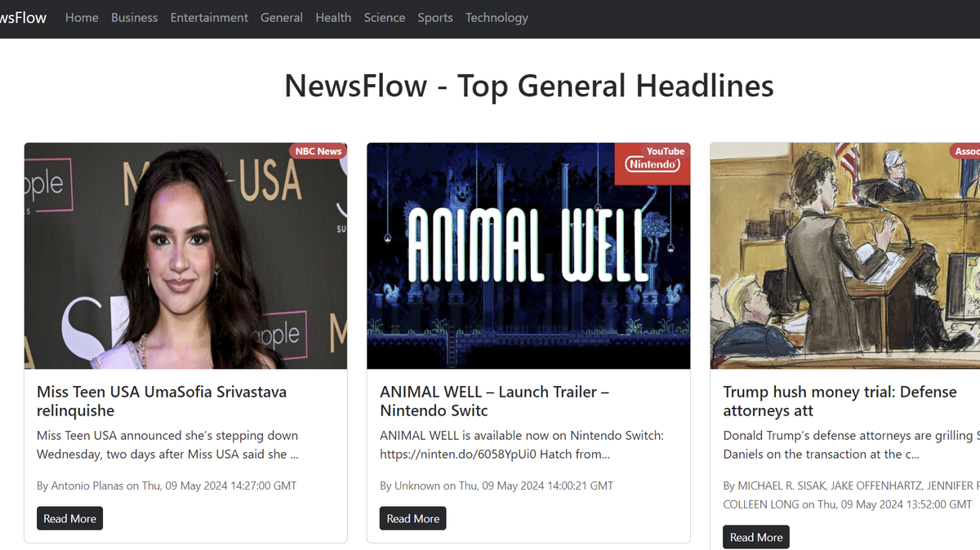Viewport: 980px width, 550px height.
Task: Click the Miss Teen USA article image
Action: point(185,256)
